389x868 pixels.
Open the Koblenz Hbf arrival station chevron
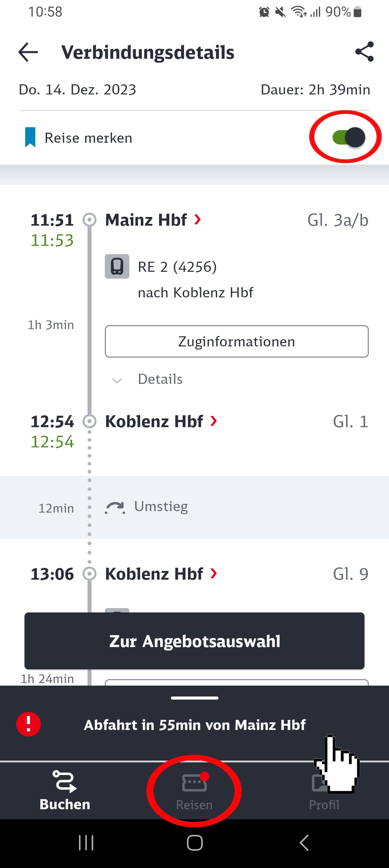[214, 421]
